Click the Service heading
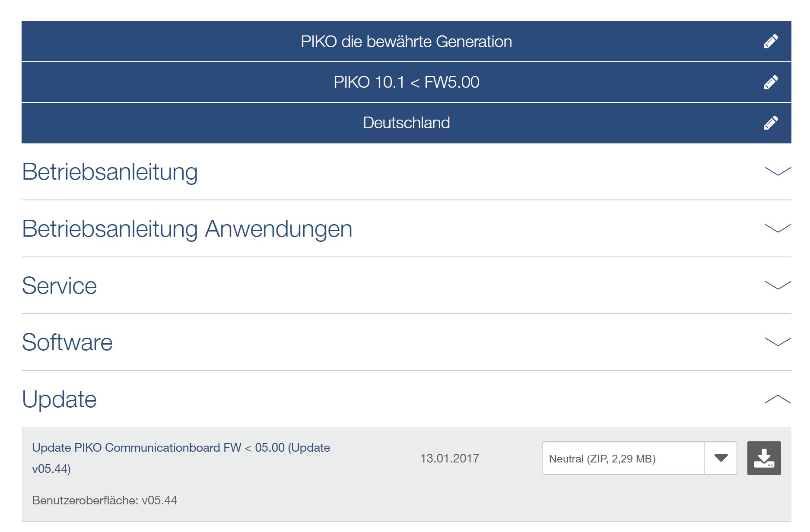The width and height of the screenshot is (810, 532). [60, 286]
